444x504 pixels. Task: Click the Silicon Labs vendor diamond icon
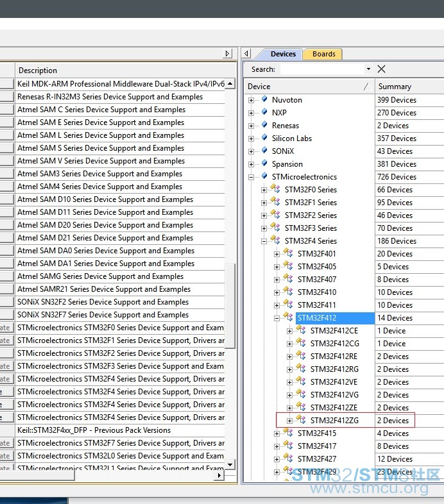click(x=264, y=138)
